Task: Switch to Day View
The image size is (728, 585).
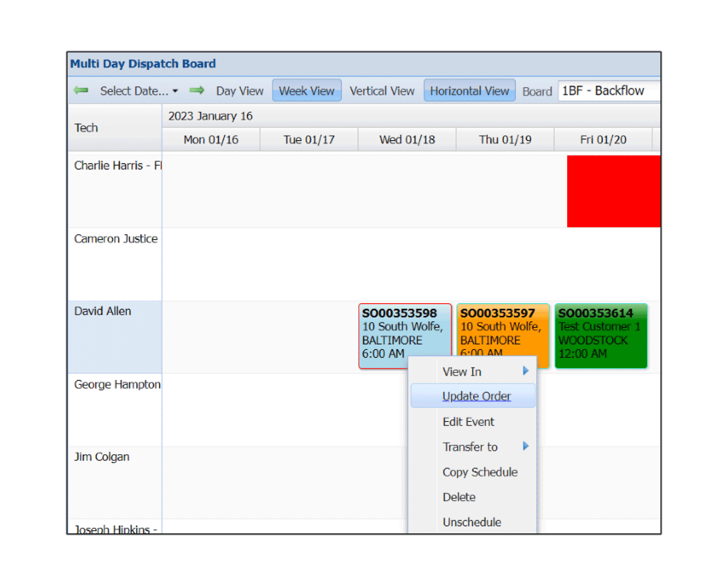Action: 239,91
